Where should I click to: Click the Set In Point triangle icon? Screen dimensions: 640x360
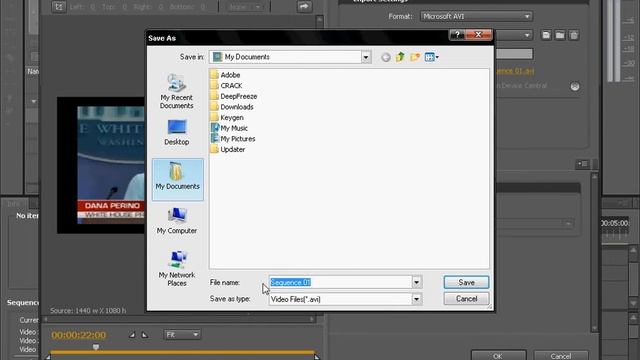(x=132, y=335)
